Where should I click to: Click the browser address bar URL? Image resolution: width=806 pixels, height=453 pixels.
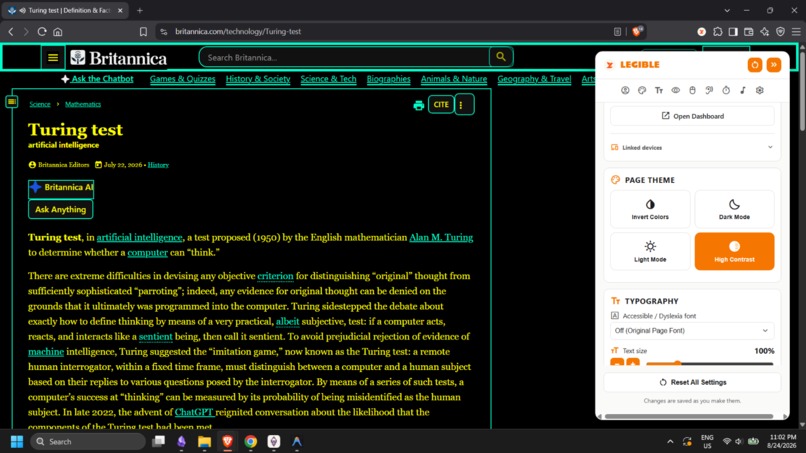(x=238, y=32)
